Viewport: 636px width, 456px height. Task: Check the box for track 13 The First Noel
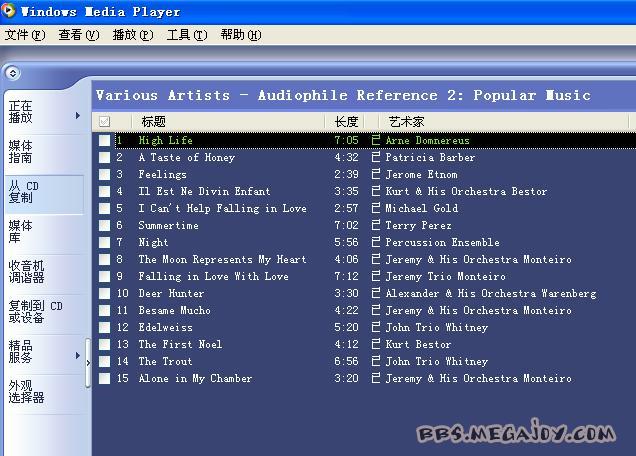click(x=104, y=344)
